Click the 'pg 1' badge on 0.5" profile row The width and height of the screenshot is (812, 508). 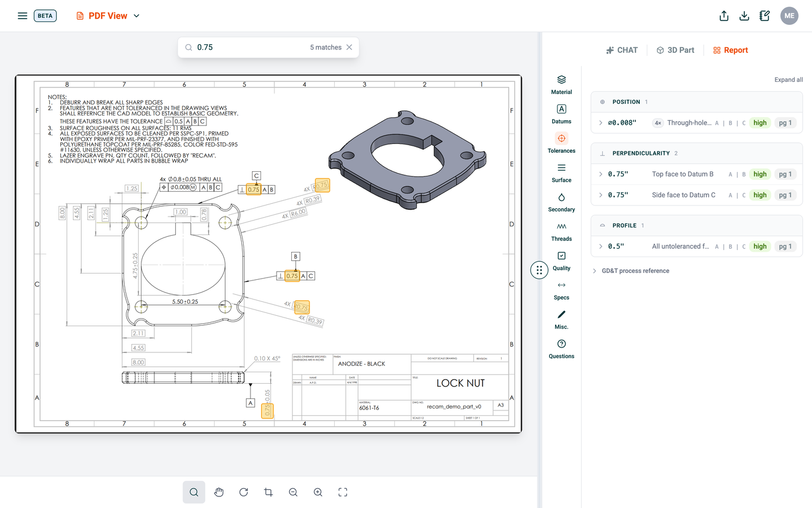coord(785,246)
